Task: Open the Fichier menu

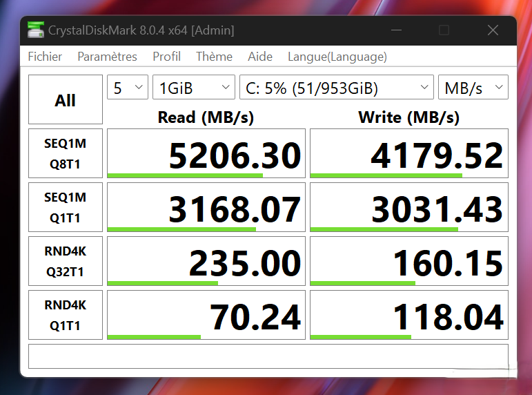Action: [x=45, y=57]
